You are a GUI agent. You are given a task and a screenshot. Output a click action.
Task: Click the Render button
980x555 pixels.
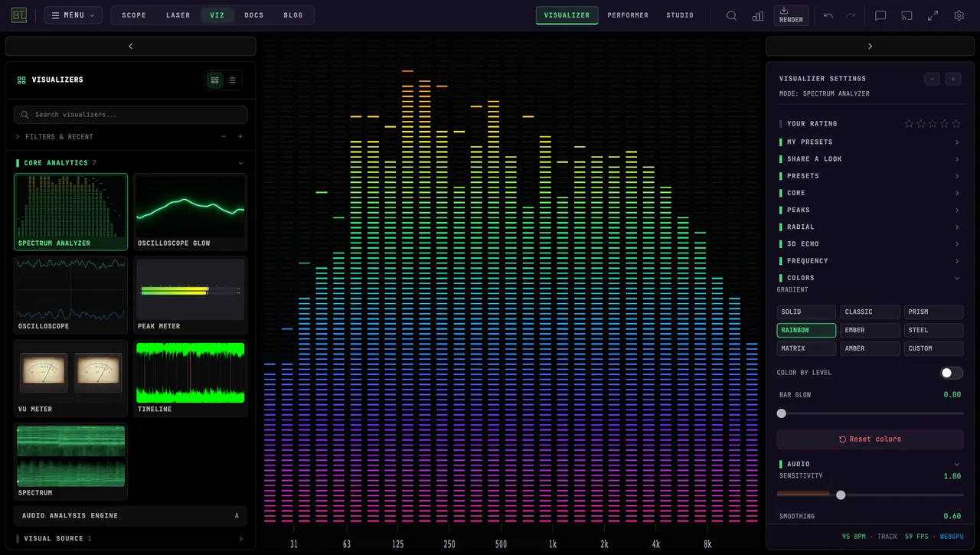[791, 15]
